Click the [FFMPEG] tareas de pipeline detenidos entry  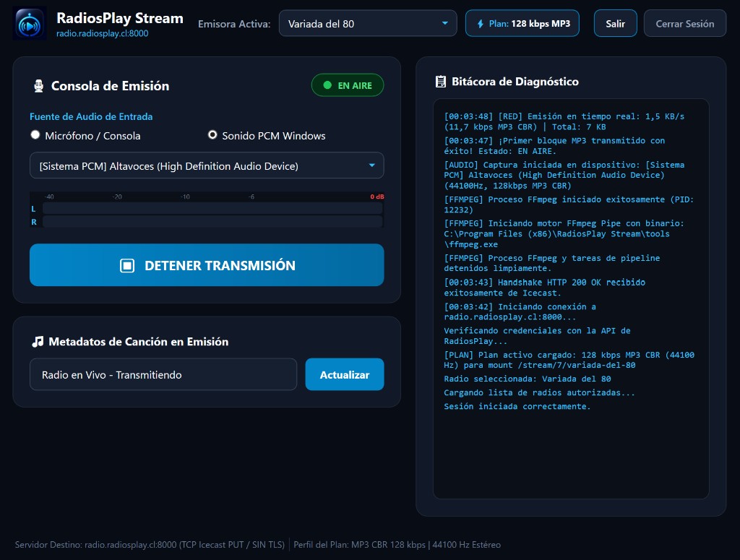point(551,263)
